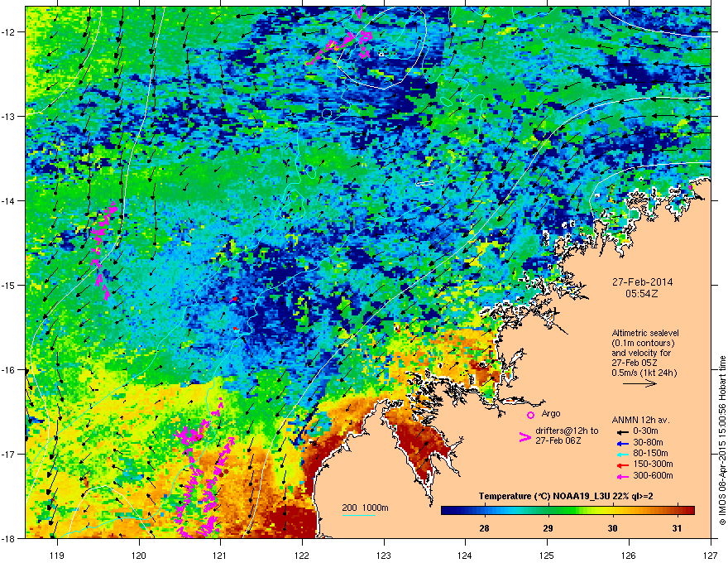
Task: Click the 05:54Z time label
Action: tap(642, 294)
